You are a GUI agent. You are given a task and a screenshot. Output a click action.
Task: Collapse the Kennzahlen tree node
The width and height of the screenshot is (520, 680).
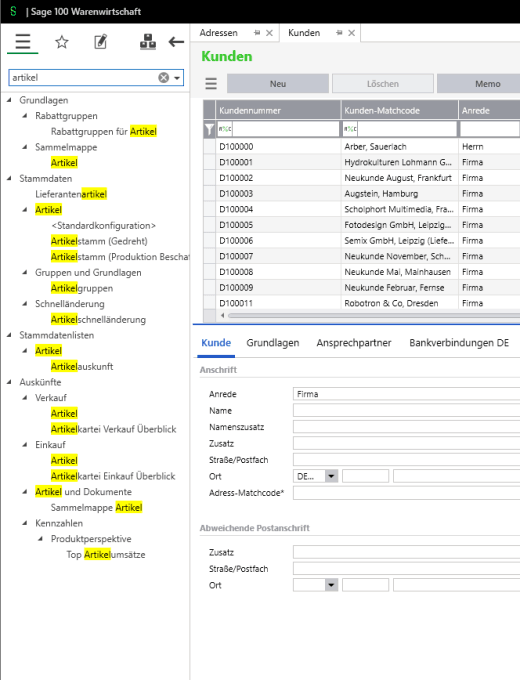point(25,523)
